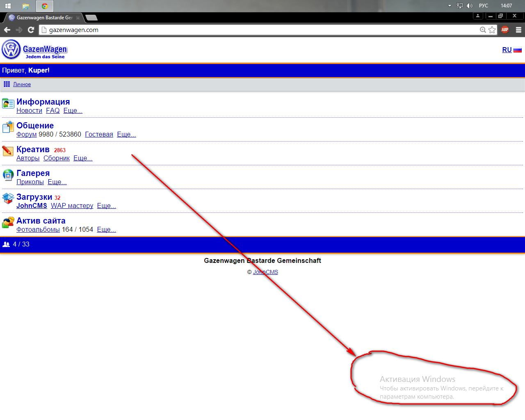This screenshot has height=420, width=525.
Task: Open the Сборник link
Action: [x=57, y=158]
